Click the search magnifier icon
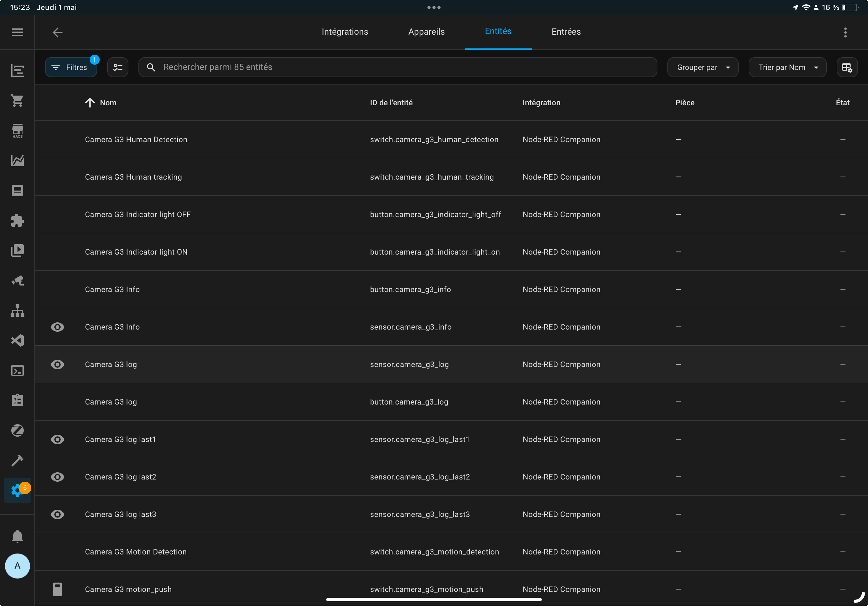 click(x=151, y=67)
